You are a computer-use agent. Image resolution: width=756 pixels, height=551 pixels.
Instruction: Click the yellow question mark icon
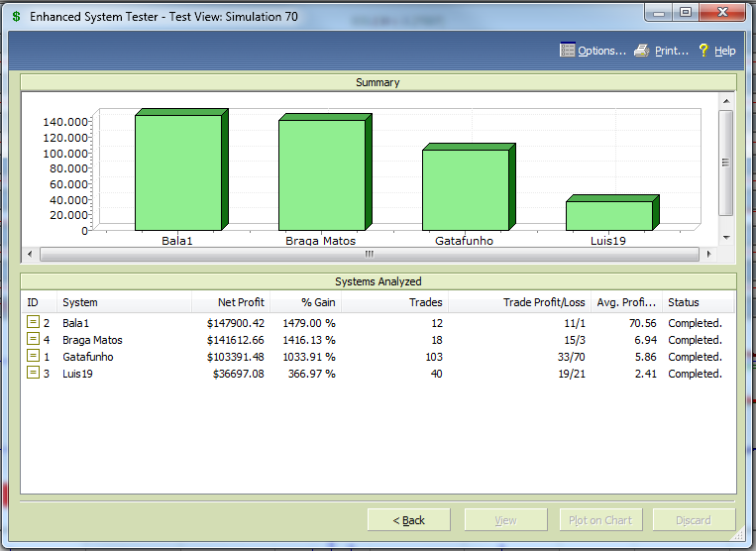[703, 50]
